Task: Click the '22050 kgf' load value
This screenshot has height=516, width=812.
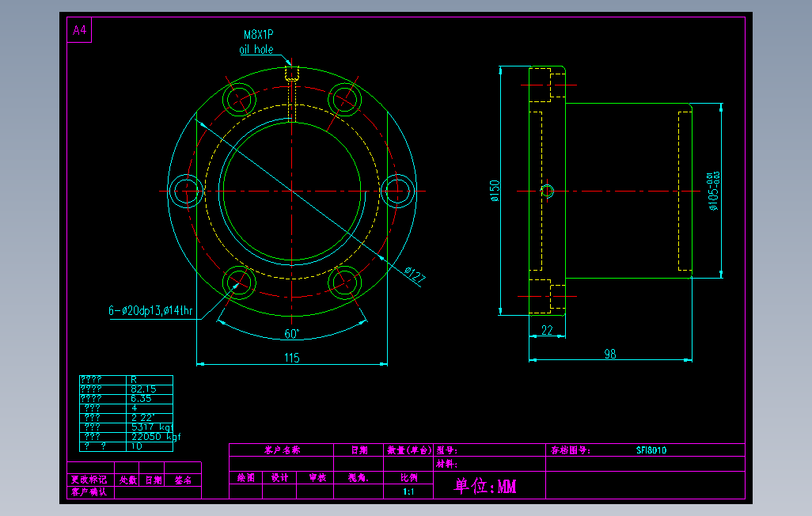Action: [156, 437]
